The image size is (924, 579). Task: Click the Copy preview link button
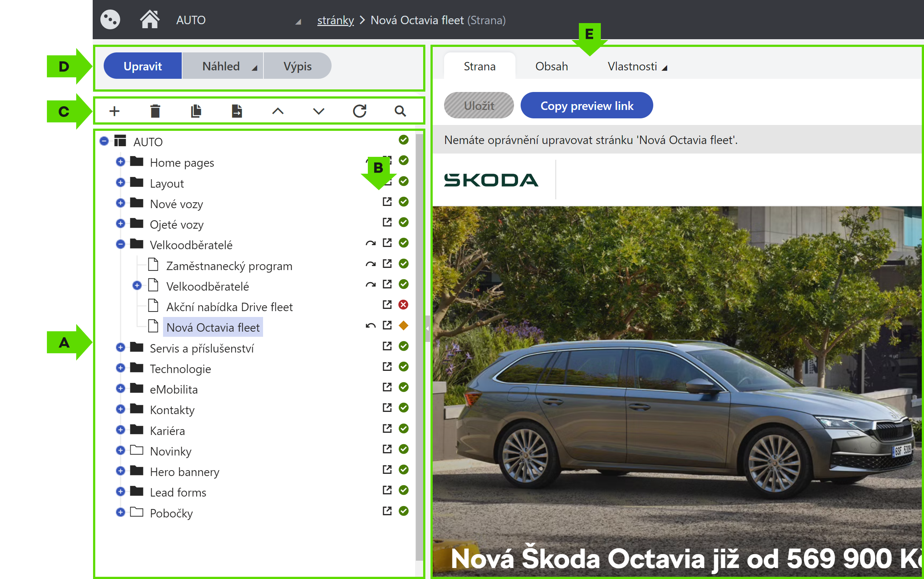[587, 105]
